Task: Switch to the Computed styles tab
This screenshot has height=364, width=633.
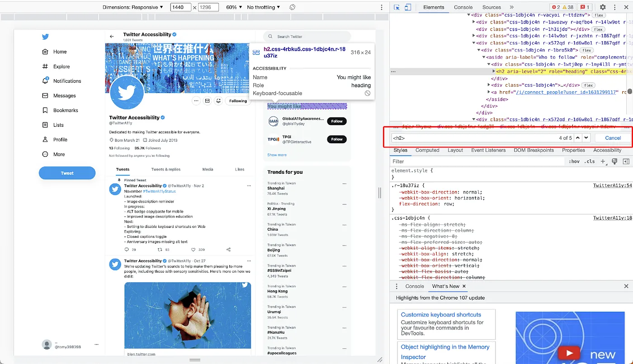Action: coord(427,150)
